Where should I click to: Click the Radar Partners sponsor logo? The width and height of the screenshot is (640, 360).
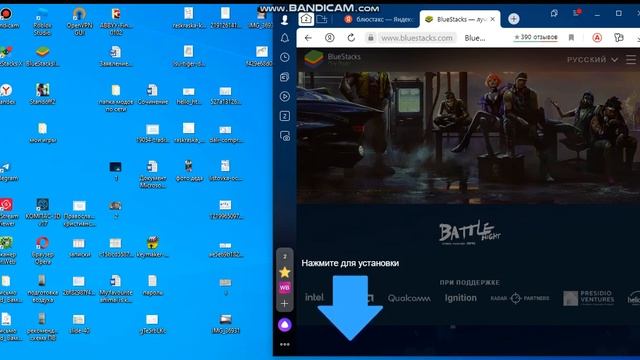coord(520,298)
